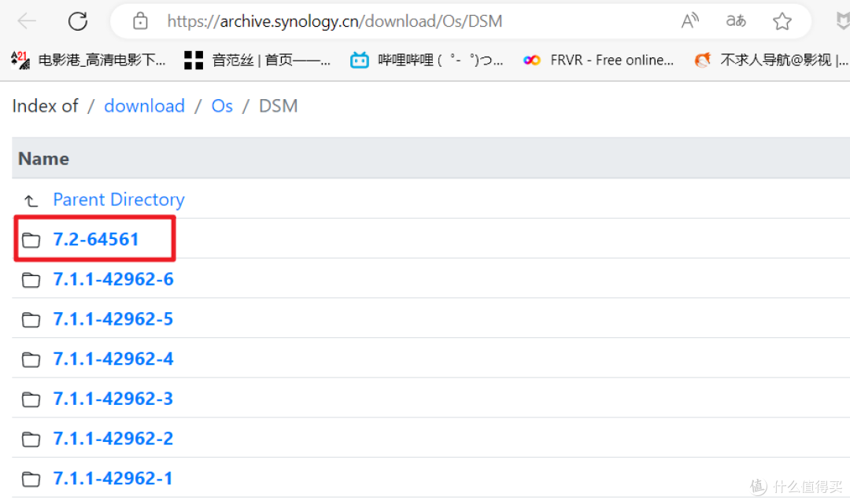Click the folder icon beside 7.2-64561
Image resolution: width=850 pixels, height=504 pixels.
pos(31,240)
